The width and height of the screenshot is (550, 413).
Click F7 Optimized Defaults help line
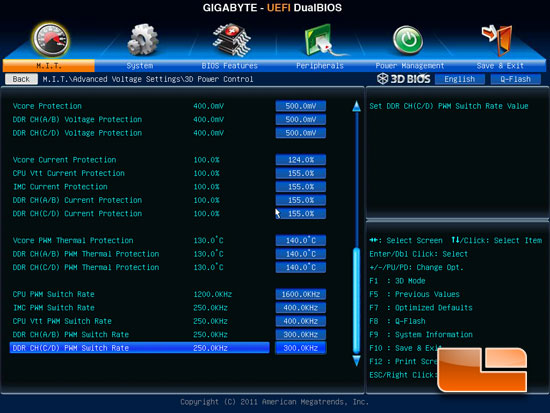click(x=421, y=308)
